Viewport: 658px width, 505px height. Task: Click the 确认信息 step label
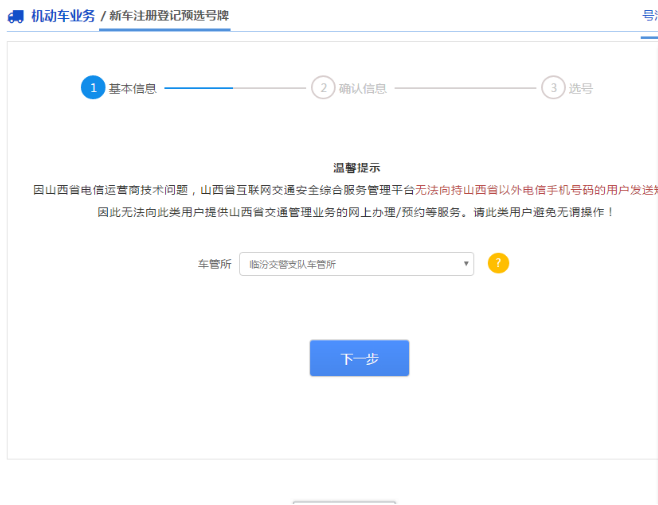tap(362, 89)
